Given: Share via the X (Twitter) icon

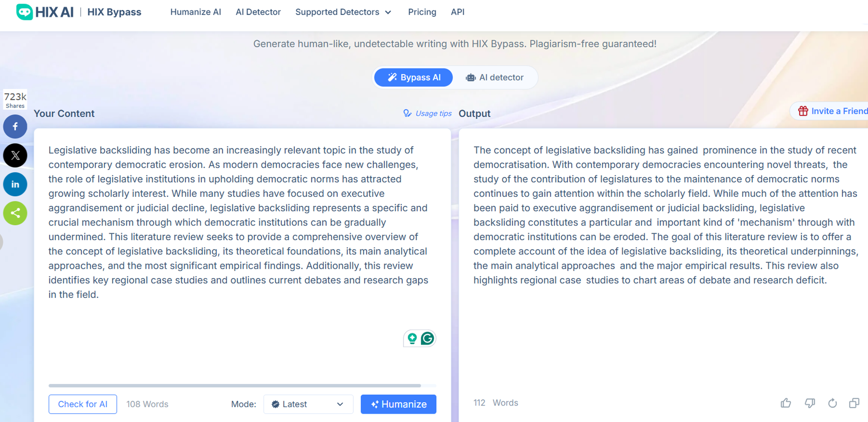Looking at the screenshot, I should tap(15, 155).
